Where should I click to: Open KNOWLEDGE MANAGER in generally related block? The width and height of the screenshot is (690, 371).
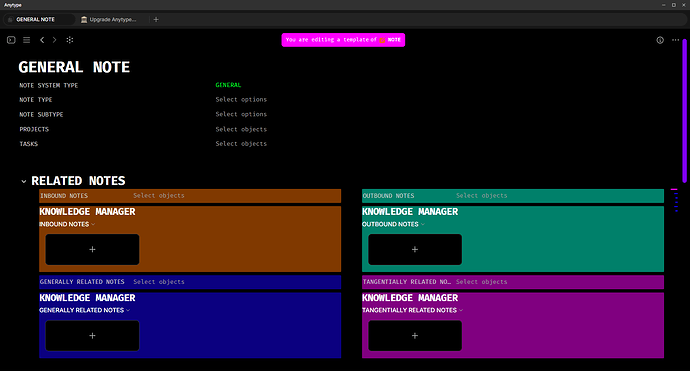pyautogui.click(x=87, y=298)
